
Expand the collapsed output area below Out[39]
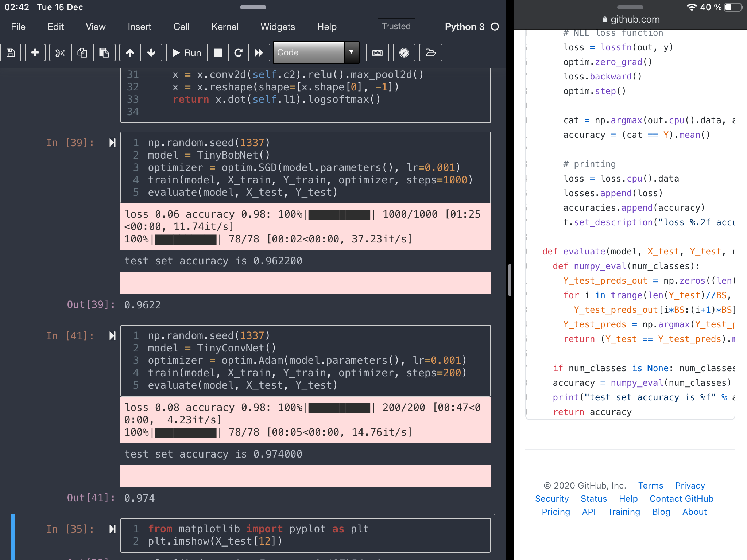coord(306,283)
